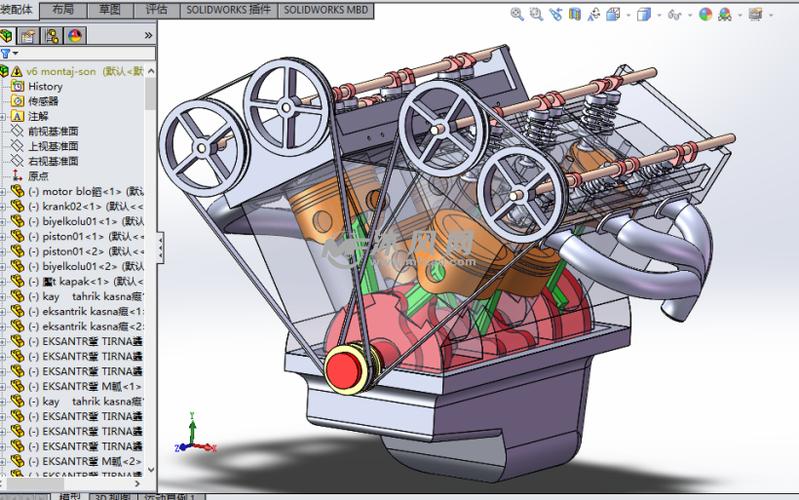Click the Apply Scene icon
799x500 pixels.
click(x=725, y=14)
